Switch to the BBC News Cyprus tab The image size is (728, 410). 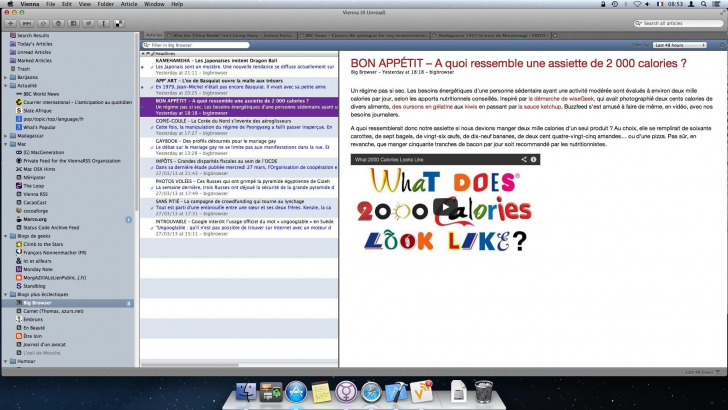(x=364, y=35)
